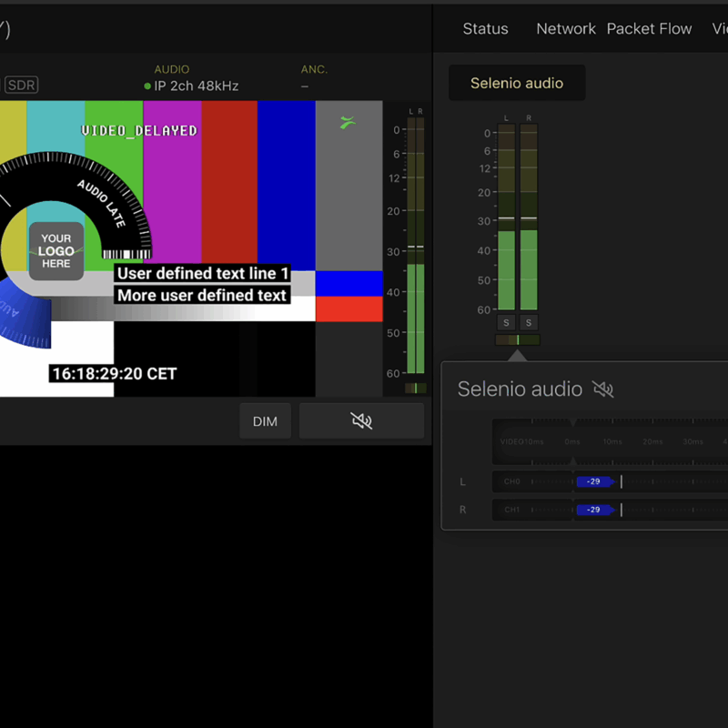The height and width of the screenshot is (728, 728).
Task: Click the 0ms delay timeline marker
Action: click(572, 441)
